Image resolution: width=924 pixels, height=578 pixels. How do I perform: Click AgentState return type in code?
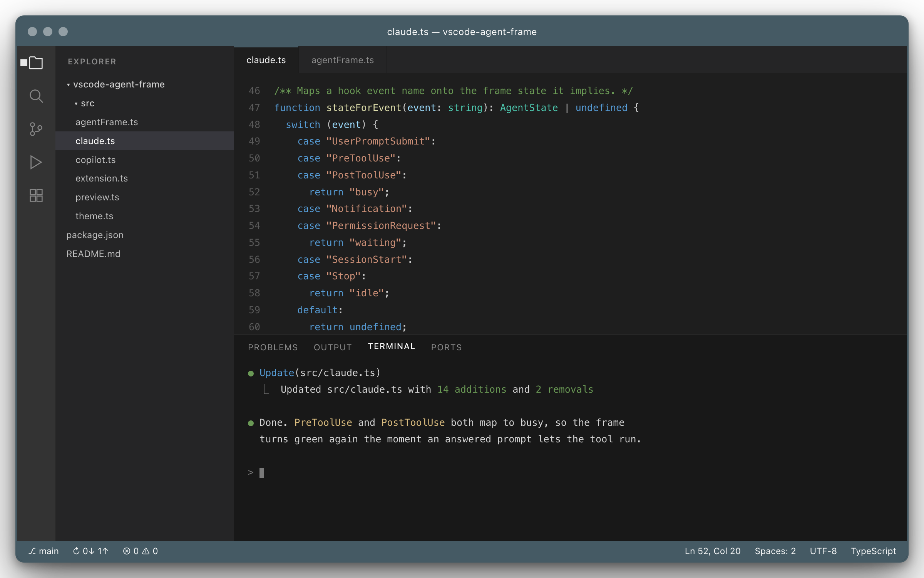(529, 108)
